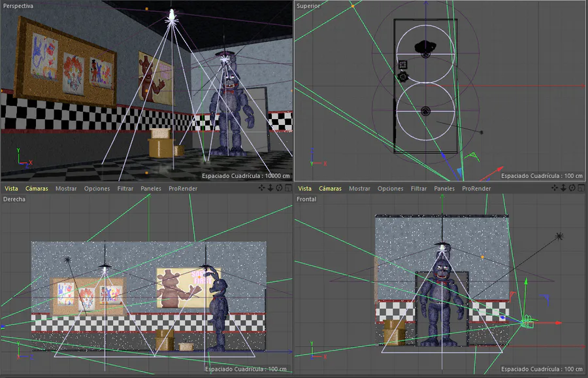
Task: Click the Frontal viewport label
Action: pos(306,199)
